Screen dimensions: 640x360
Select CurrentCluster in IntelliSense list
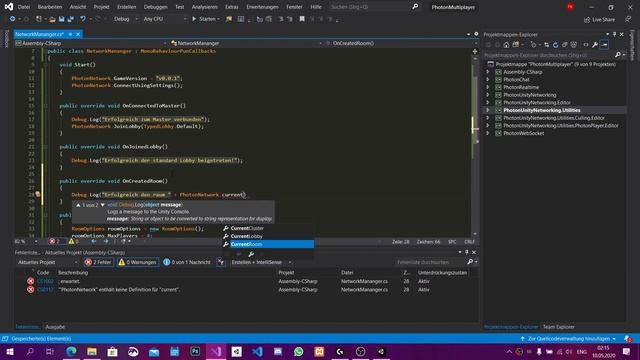268,229
